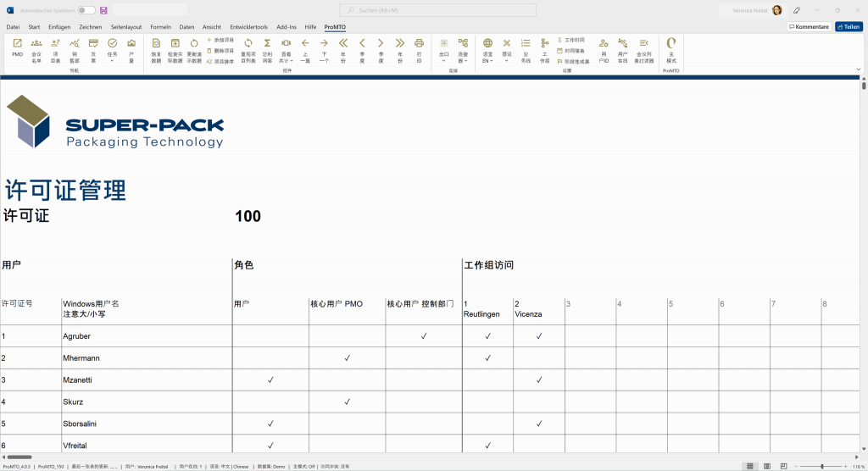Click the PMD icon in the ribbon
This screenshot has height=471, width=868.
pyautogui.click(x=17, y=47)
